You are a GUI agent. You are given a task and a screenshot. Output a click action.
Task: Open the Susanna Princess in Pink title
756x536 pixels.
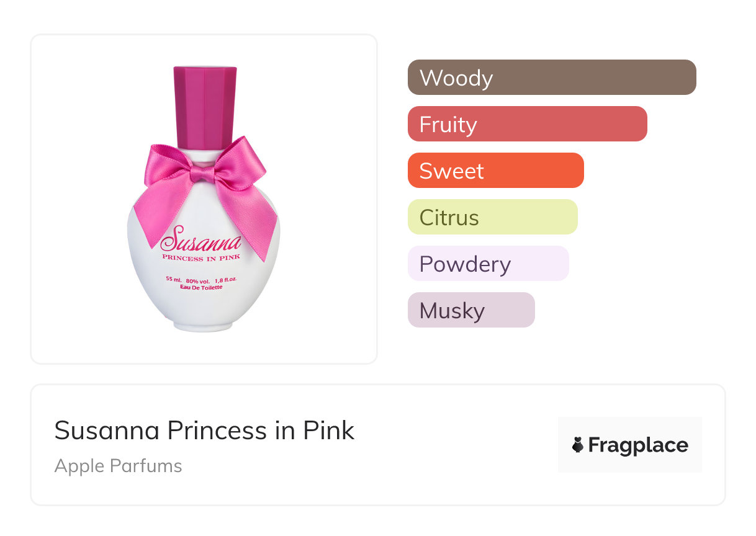click(204, 430)
